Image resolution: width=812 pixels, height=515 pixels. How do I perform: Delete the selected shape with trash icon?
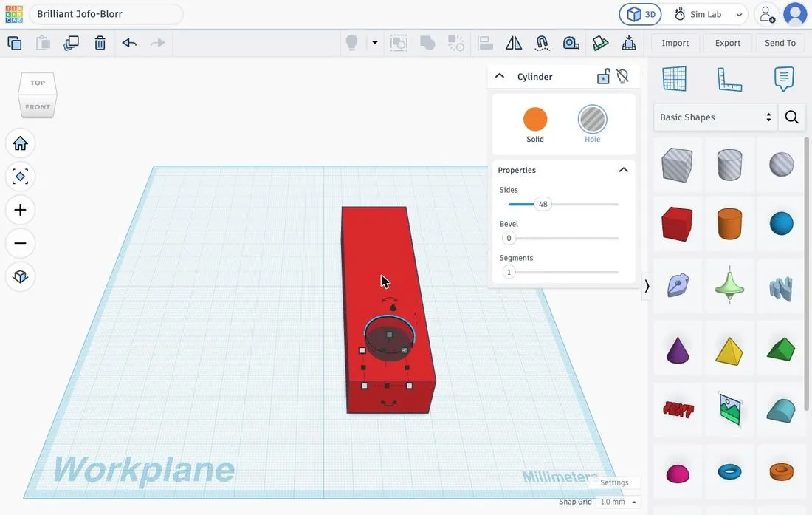pos(100,43)
